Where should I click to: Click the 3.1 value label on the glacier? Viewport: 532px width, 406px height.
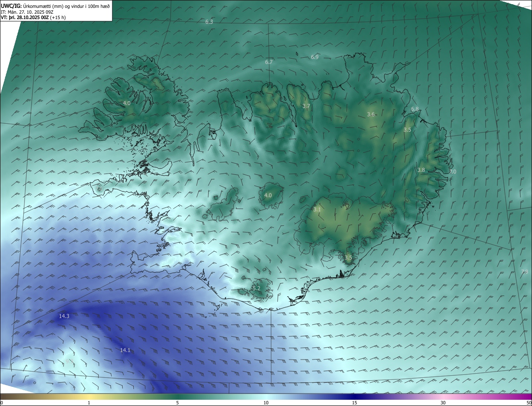(317, 210)
